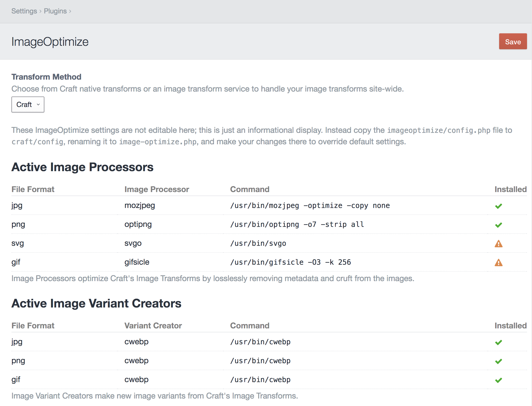Click the svgo warning triangle icon
Screen dimensions: 532x406
click(x=498, y=244)
